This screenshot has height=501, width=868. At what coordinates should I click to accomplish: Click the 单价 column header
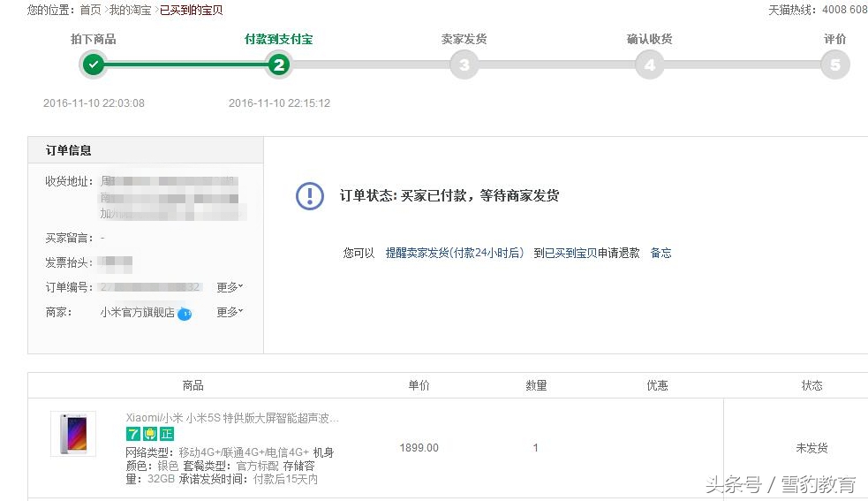pyautogui.click(x=419, y=385)
